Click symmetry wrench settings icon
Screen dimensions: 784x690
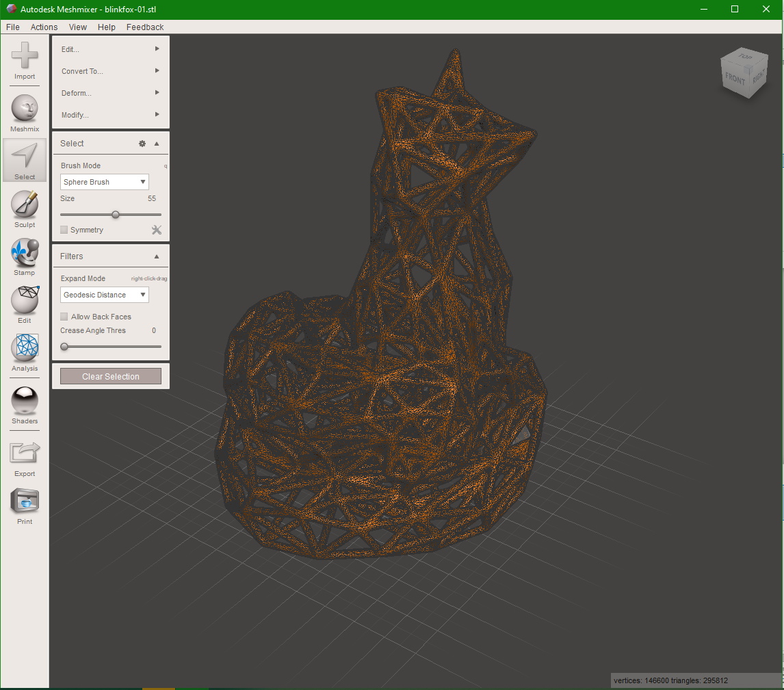coord(157,230)
